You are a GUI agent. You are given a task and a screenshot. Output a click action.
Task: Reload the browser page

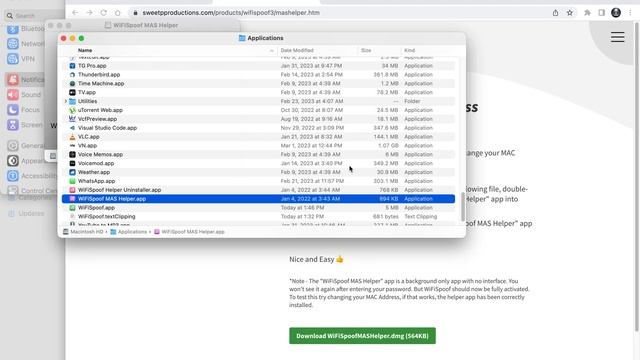tap(104, 13)
